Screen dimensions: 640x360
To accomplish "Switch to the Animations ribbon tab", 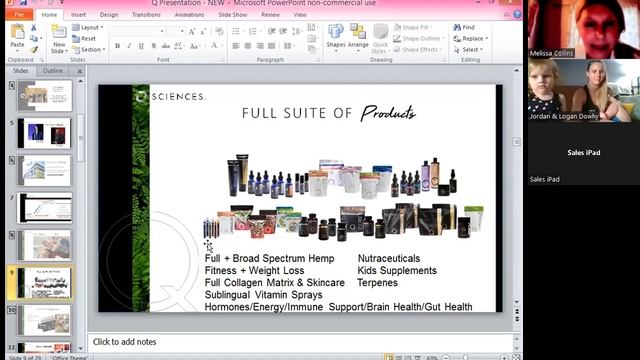I will coord(189,14).
